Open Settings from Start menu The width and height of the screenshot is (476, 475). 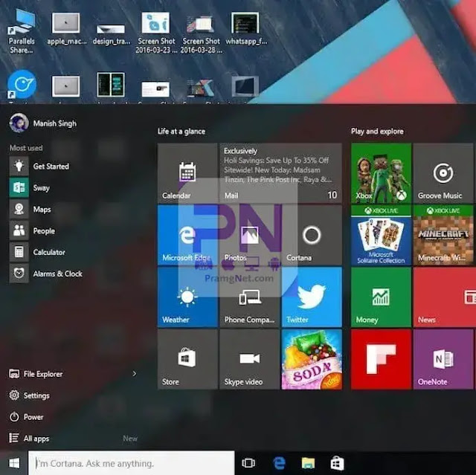pyautogui.click(x=29, y=395)
